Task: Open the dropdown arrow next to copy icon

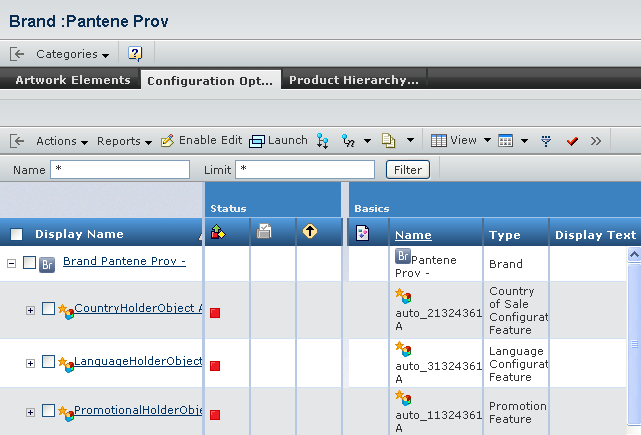Action: [410, 140]
